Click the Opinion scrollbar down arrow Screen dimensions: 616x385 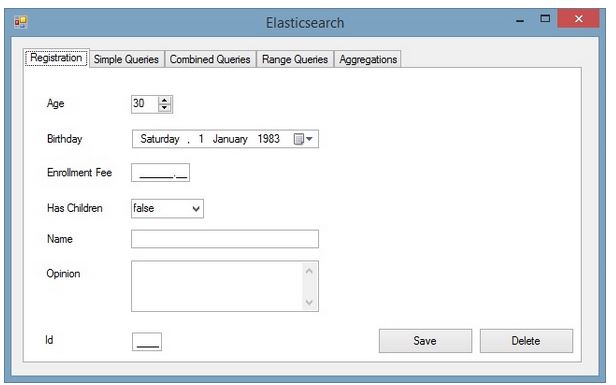point(309,302)
